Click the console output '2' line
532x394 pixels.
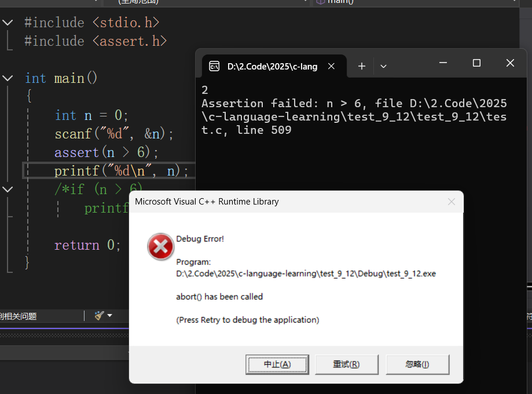coord(204,90)
